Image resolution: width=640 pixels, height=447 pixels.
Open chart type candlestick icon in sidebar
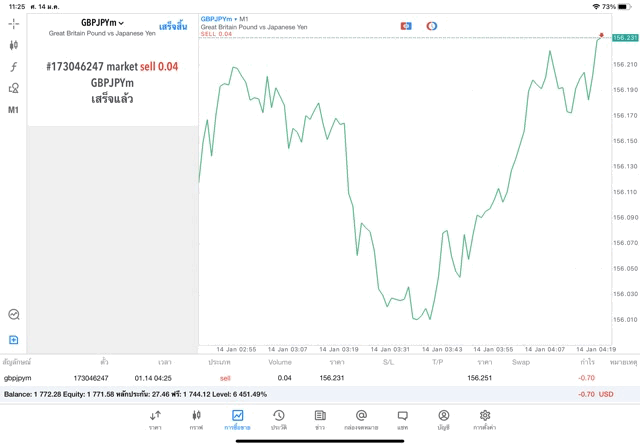(13, 45)
